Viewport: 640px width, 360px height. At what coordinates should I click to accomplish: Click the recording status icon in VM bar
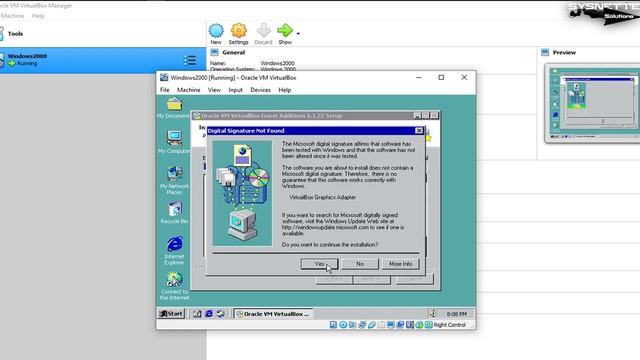click(x=400, y=325)
